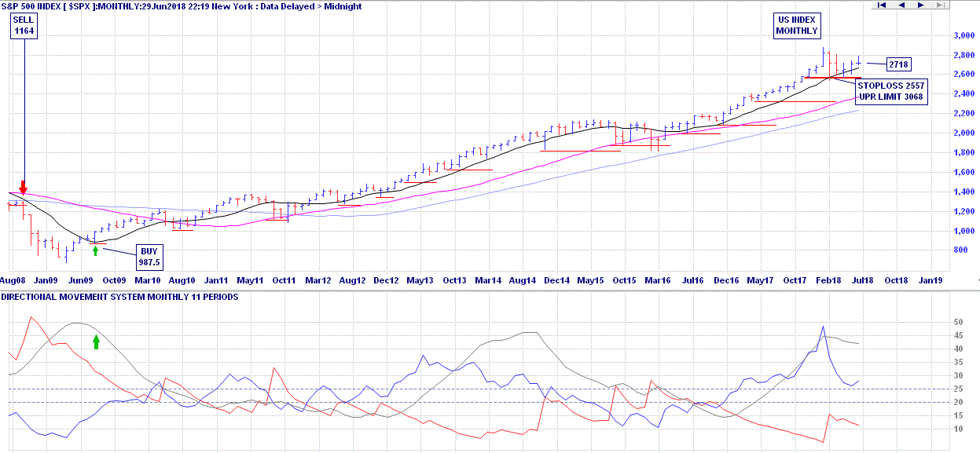Click the Directional Movement System panel title
Screen dimensions: 980x453
(x=119, y=297)
